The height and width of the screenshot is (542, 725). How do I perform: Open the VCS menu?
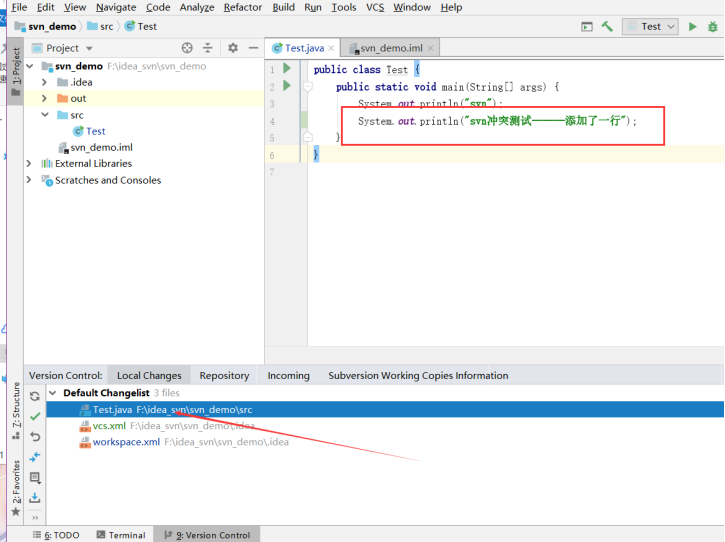tap(375, 7)
